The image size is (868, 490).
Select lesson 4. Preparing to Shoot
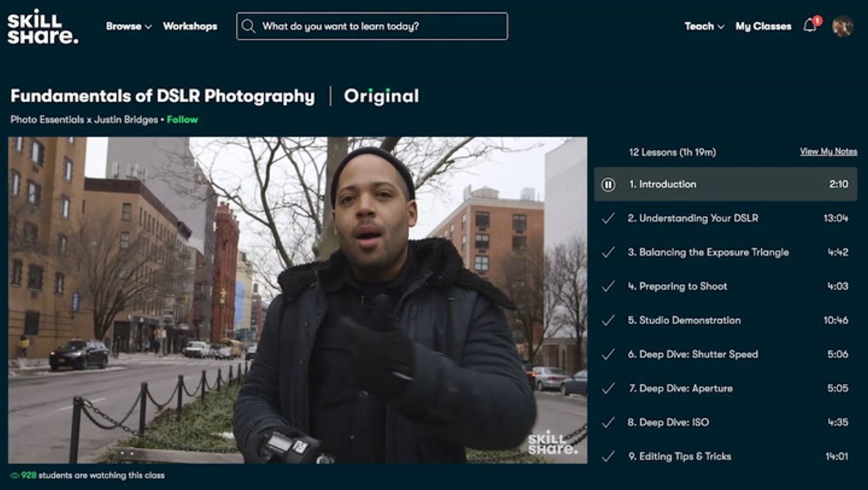tap(725, 287)
